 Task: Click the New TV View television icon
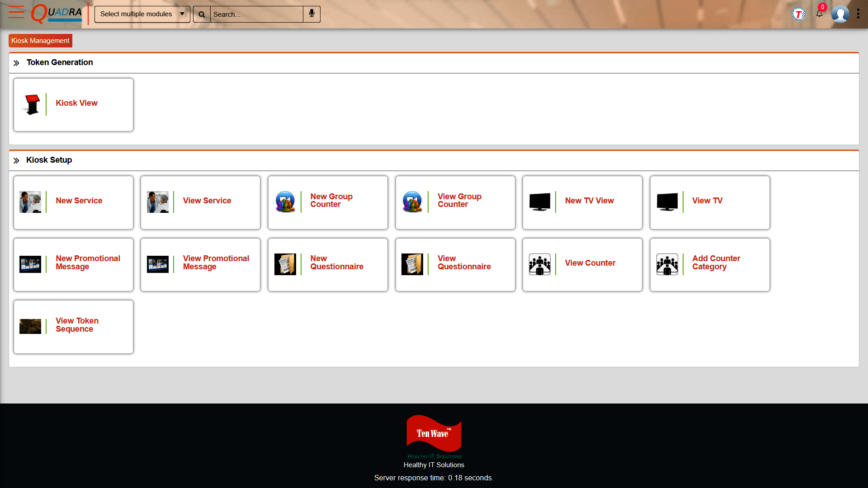[541, 202]
